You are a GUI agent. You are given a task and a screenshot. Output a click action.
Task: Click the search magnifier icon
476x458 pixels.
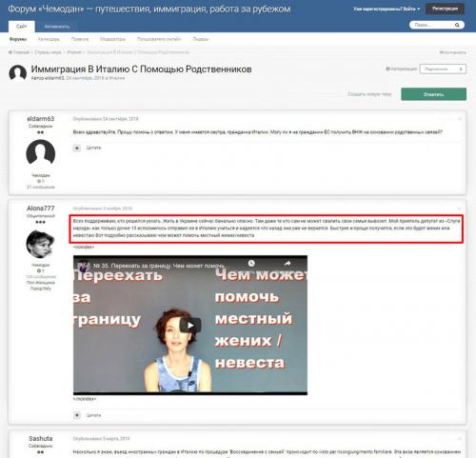457,25
